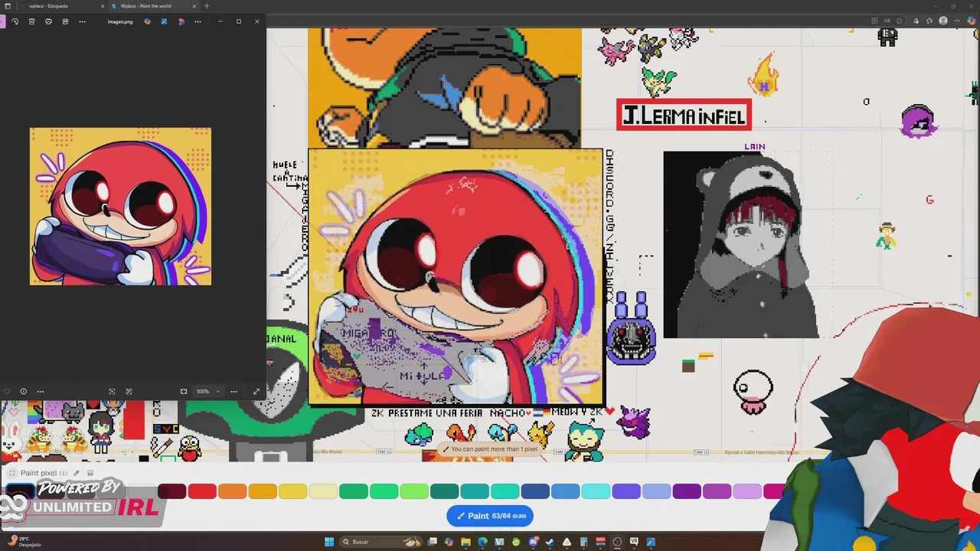Open the weather widget showing Despejado
The width and height of the screenshot is (980, 551).
23,542
